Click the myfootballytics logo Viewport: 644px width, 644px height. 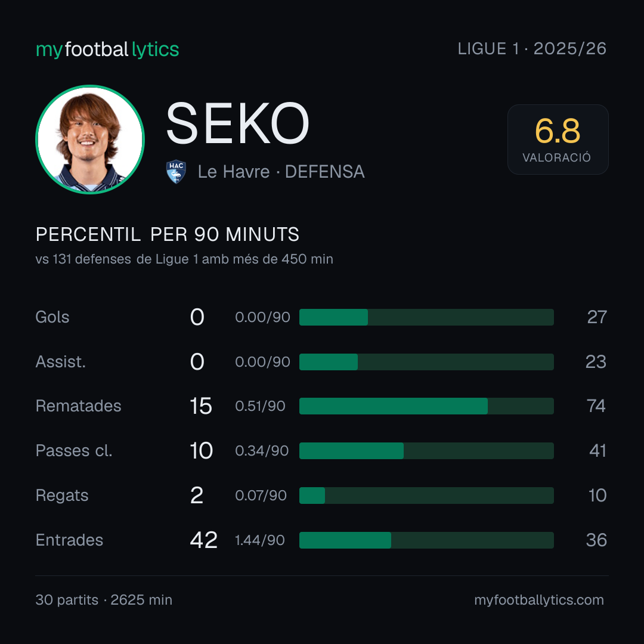(107, 49)
